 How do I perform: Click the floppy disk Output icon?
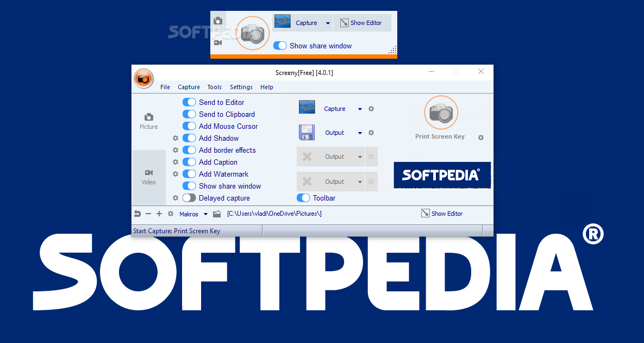(x=307, y=132)
